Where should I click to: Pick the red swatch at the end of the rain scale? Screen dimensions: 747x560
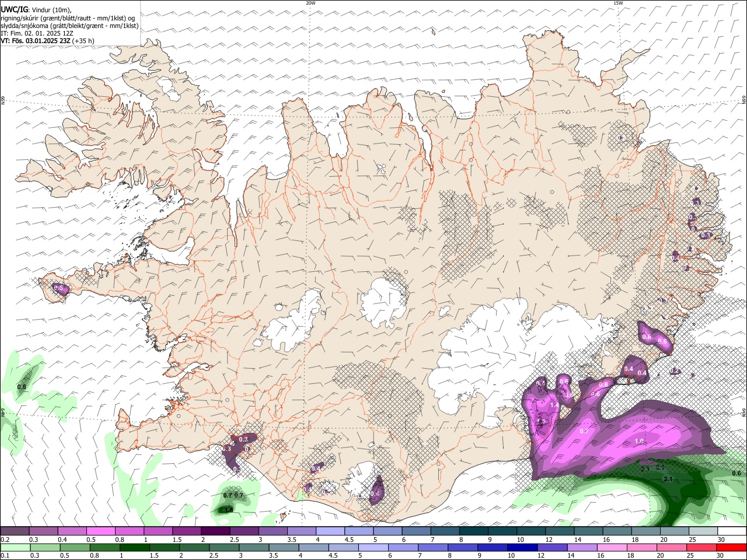click(x=731, y=547)
